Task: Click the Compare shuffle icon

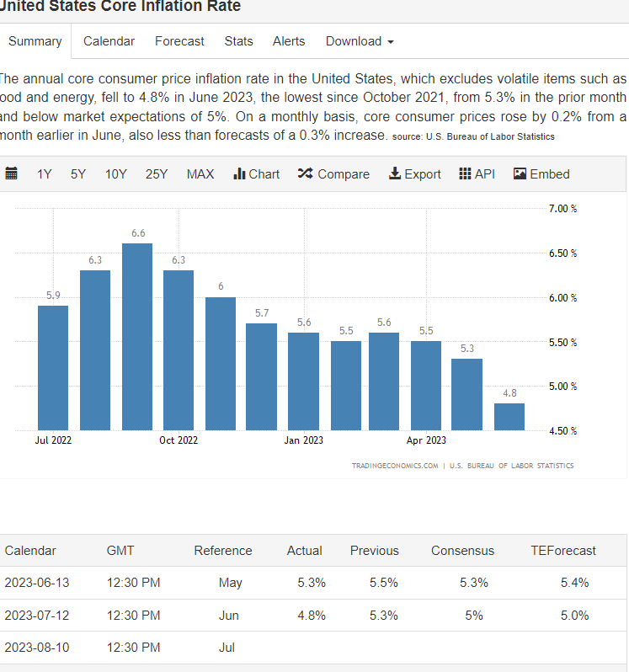Action: coord(305,173)
